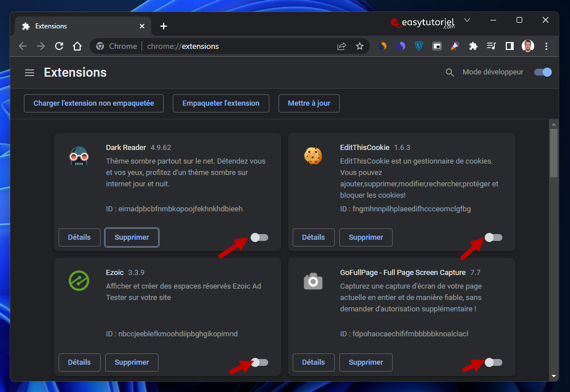Toggle the browser side panel icon

510,46
